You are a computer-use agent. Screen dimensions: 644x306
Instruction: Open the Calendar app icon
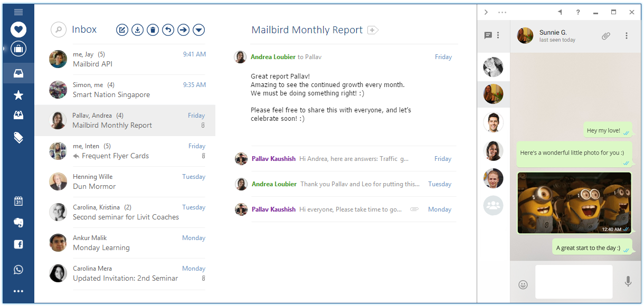click(x=18, y=200)
